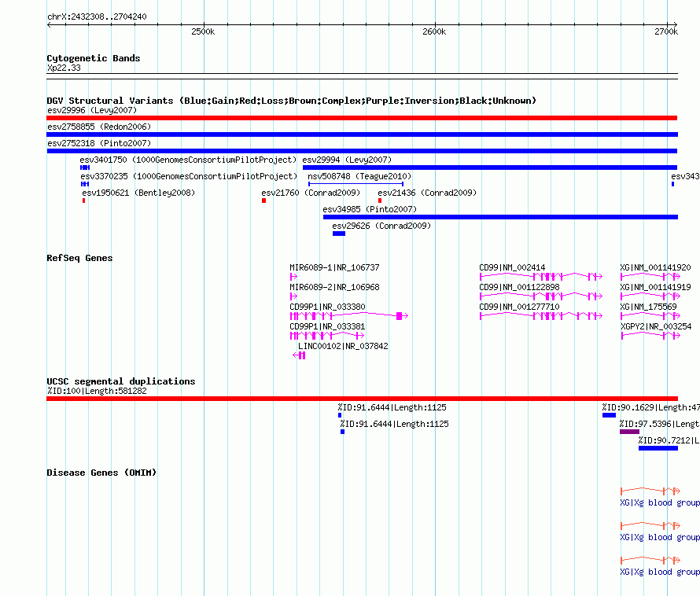Select the XG|NM_001141919 transcript glyph

coord(650,296)
